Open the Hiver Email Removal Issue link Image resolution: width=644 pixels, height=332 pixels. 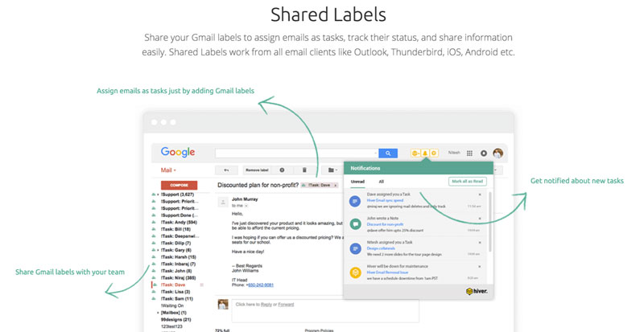click(387, 272)
